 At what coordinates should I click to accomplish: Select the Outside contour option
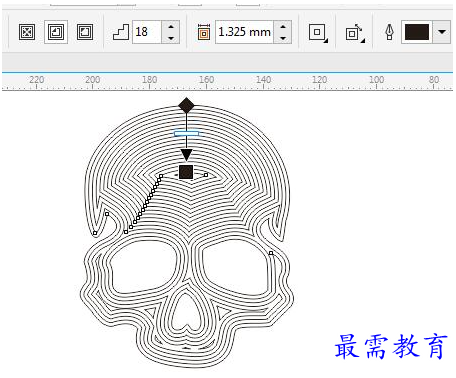point(85,32)
